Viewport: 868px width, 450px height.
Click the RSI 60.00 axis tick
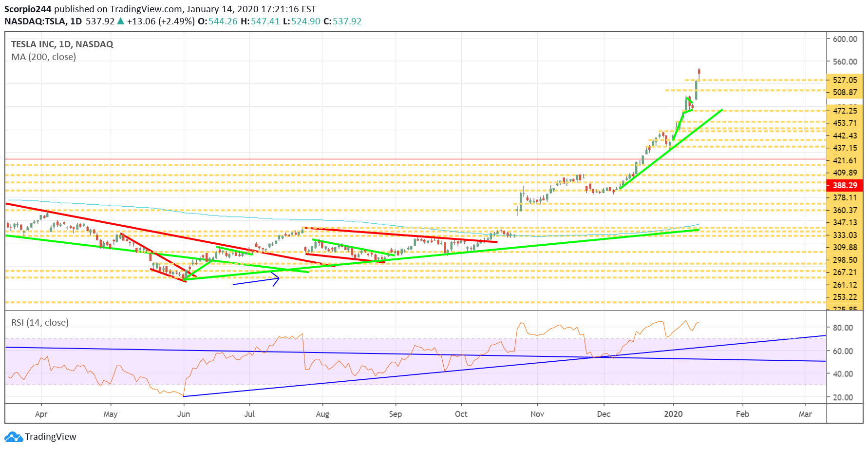tap(843, 351)
